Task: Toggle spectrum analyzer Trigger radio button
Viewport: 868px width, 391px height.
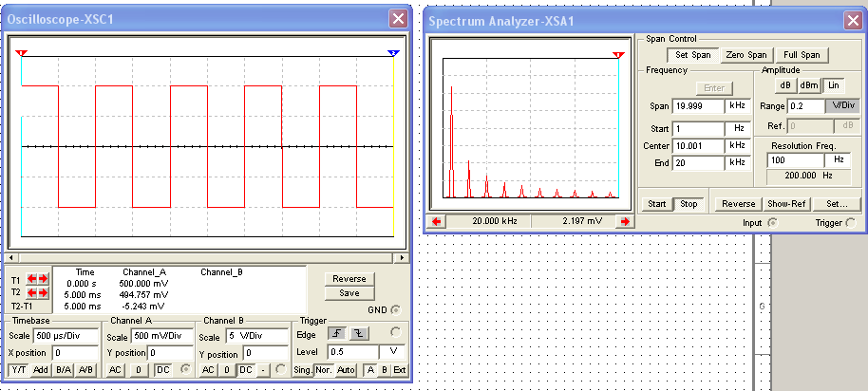Action: [x=850, y=223]
